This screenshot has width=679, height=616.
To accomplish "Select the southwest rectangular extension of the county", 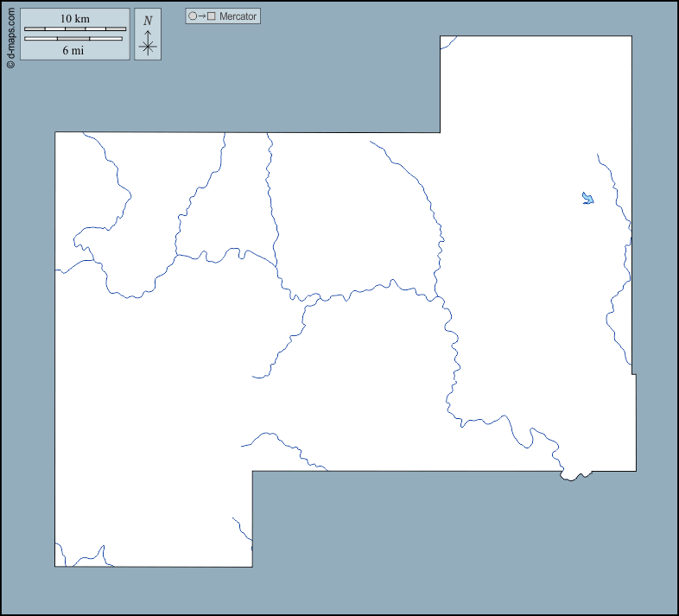I will click(154, 518).
